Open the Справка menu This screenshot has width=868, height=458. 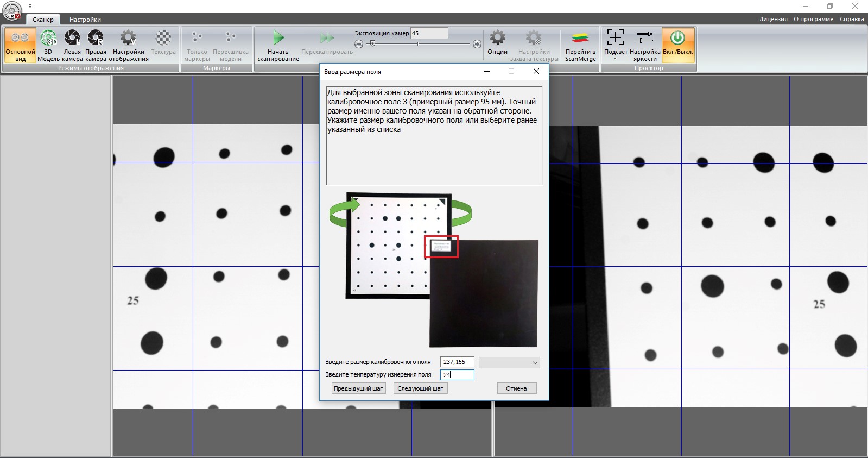(851, 19)
